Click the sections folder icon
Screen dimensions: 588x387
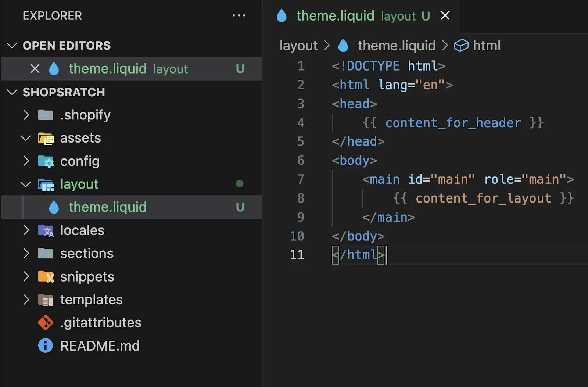(x=46, y=253)
